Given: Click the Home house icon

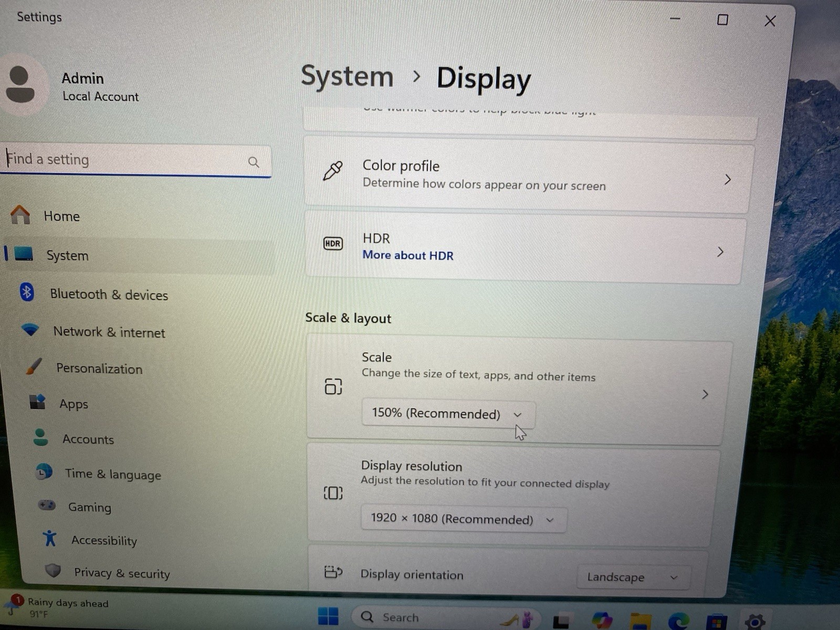Looking at the screenshot, I should (x=20, y=215).
